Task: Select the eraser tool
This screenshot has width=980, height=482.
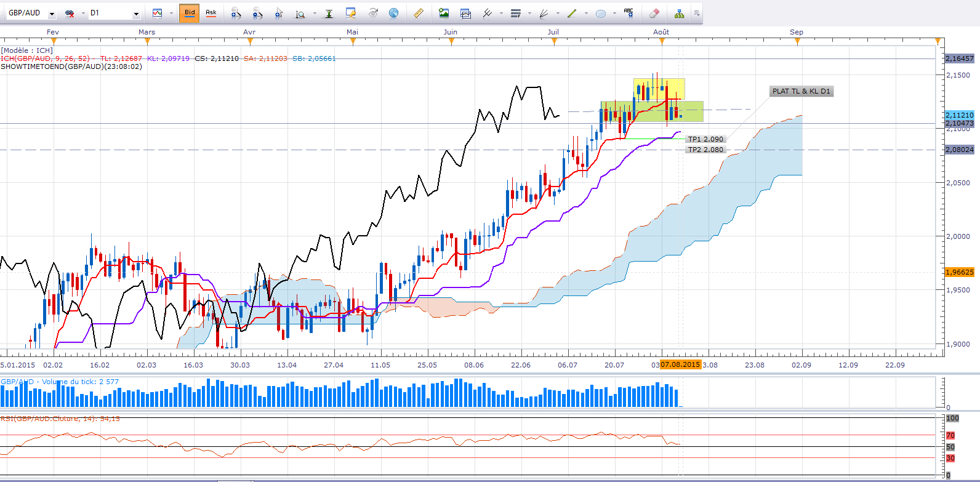Action: [654, 13]
